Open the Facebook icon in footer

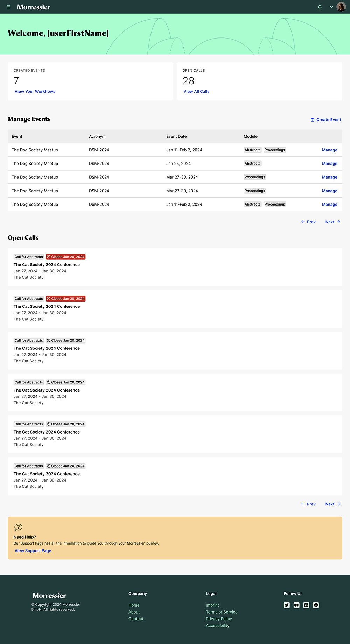coord(316,605)
